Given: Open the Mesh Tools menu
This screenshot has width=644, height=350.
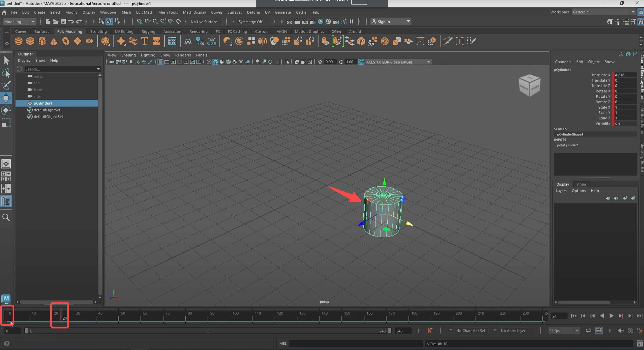Looking at the screenshot, I should [168, 12].
